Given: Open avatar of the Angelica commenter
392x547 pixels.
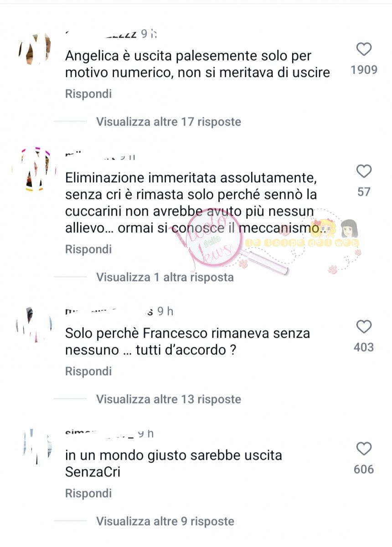Looking at the screenshot, I should coord(35,49).
